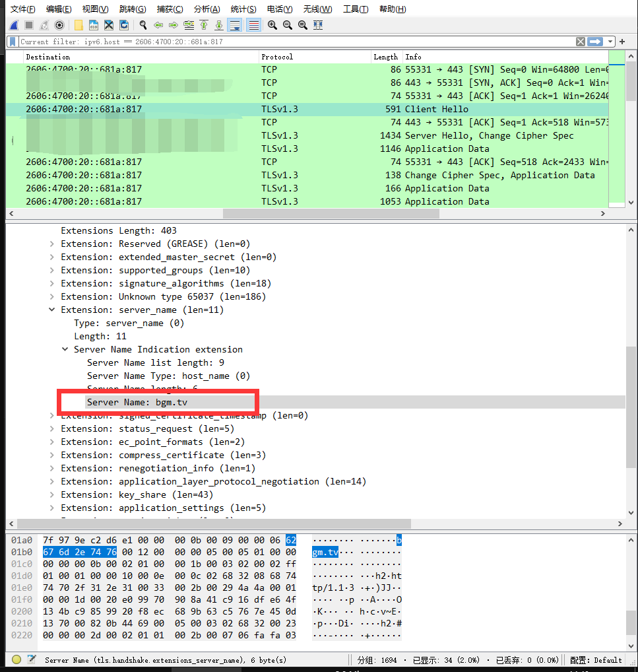638x672 pixels.
Task: Open the 分析(A) menu
Action: click(207, 9)
